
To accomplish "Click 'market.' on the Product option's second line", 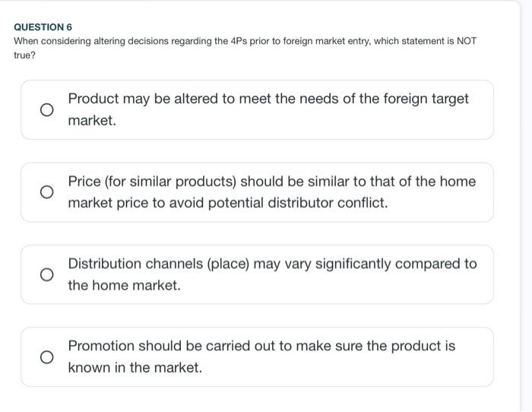I will click(92, 121).
